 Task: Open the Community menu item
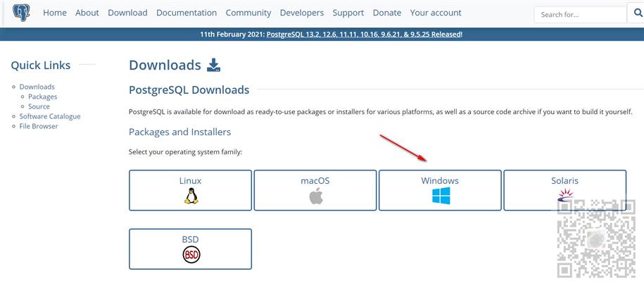tap(248, 13)
